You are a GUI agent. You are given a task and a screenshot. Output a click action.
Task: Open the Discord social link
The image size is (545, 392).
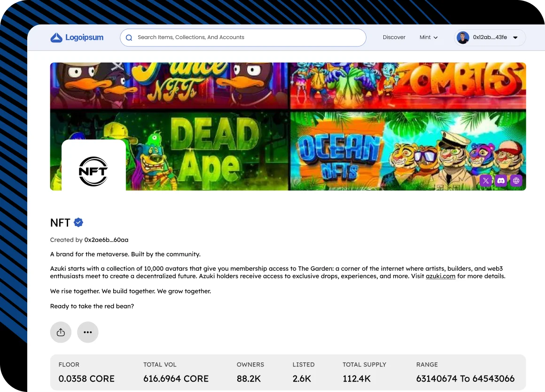pos(501,180)
